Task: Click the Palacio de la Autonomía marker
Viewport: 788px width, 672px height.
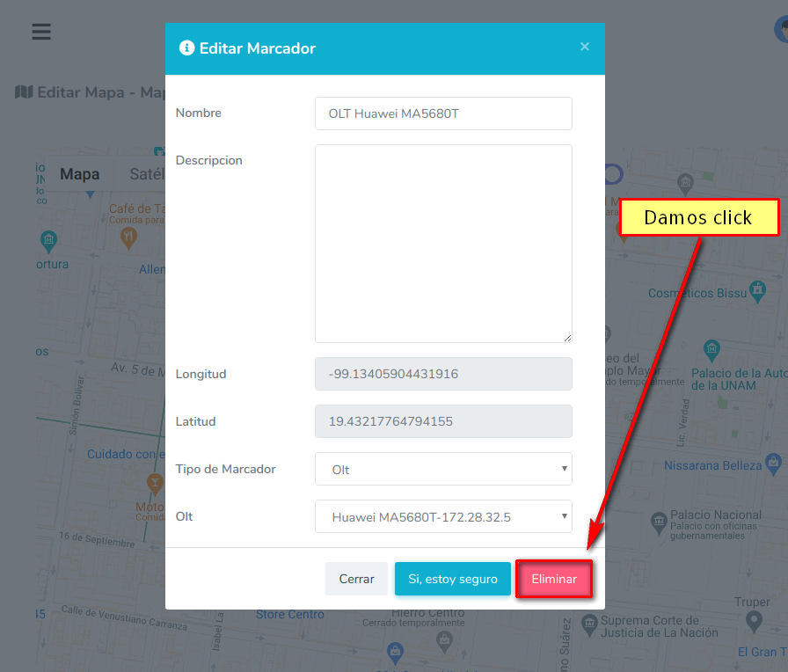Action: (x=712, y=350)
